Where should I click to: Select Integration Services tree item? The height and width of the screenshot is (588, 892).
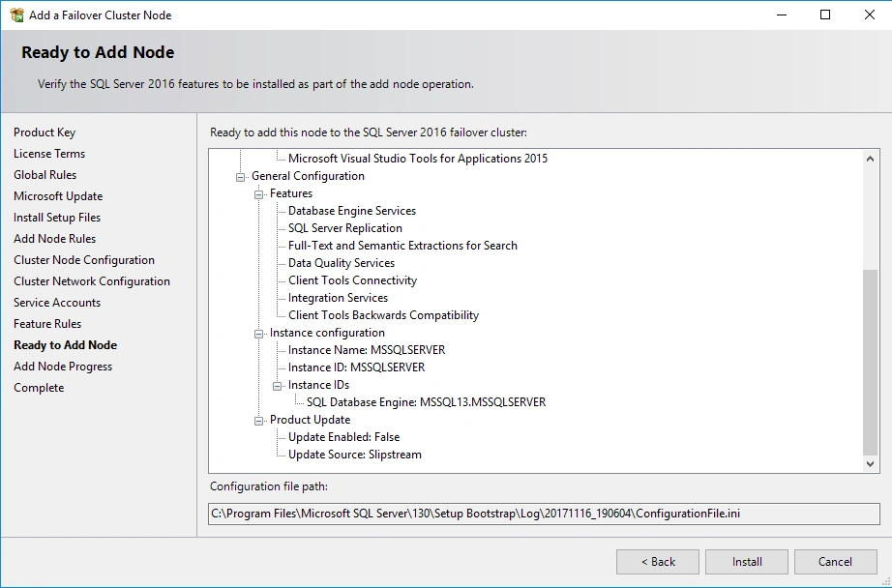pos(338,298)
